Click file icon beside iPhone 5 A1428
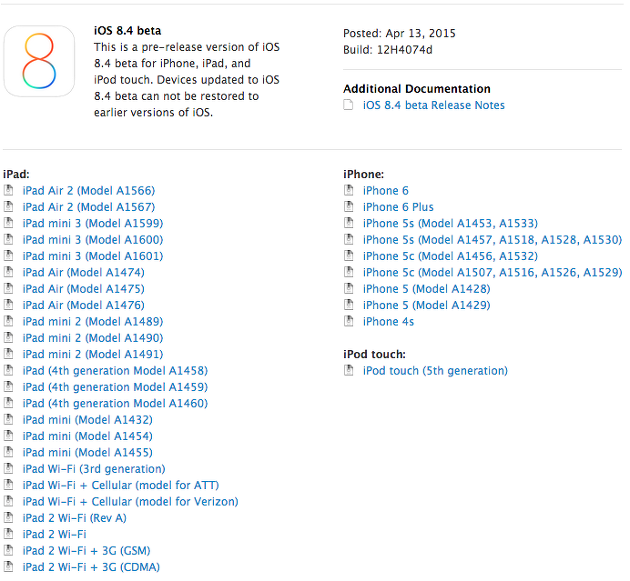Image resolution: width=630 pixels, height=581 pixels. pos(349,288)
